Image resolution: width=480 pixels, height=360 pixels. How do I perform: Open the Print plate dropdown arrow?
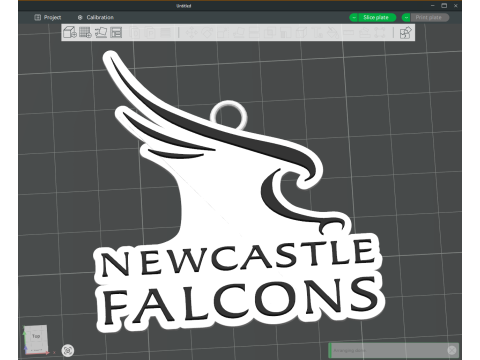tap(406, 17)
